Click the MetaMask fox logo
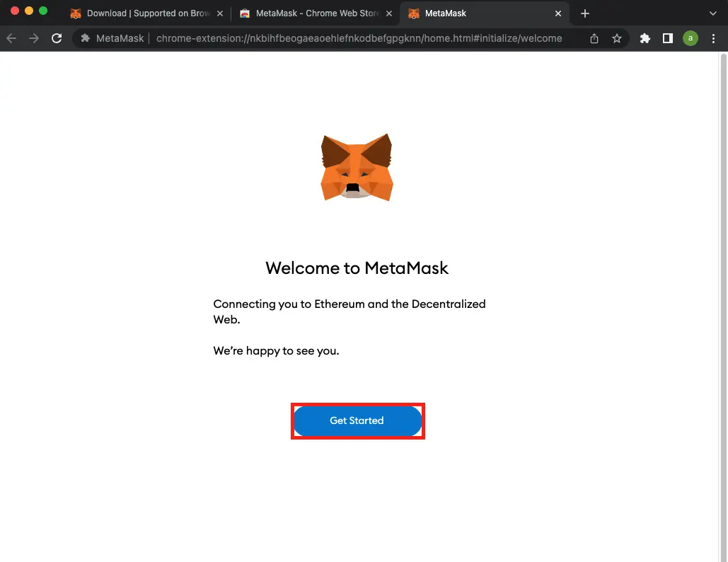Screen dimensions: 728x562 [x=357, y=167]
